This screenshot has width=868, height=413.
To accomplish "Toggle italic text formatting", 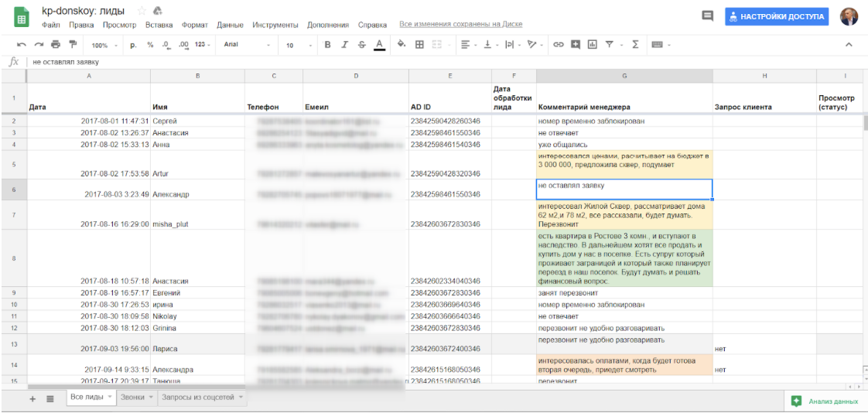I will tap(344, 45).
